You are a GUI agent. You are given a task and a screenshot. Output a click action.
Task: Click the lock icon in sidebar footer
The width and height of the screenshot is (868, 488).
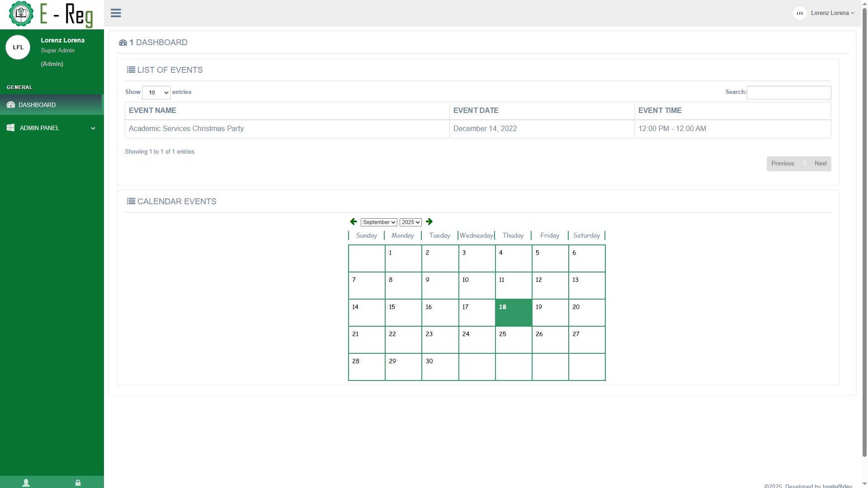[78, 483]
